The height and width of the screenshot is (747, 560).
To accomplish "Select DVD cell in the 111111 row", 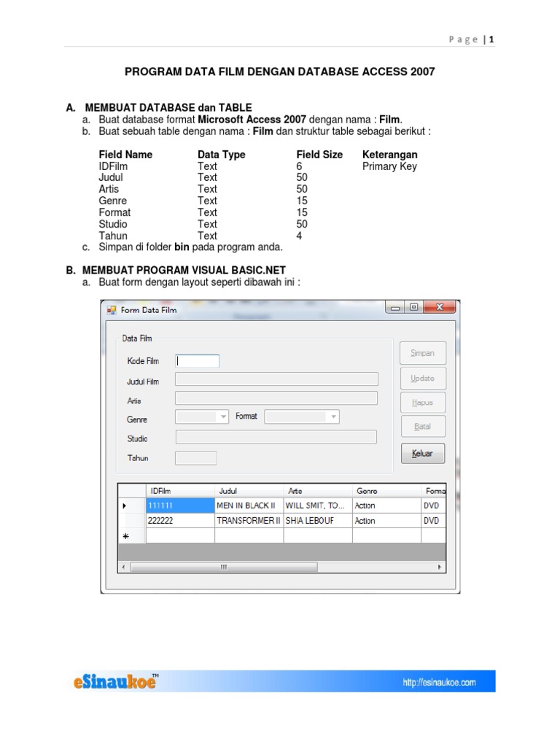I will tap(433, 506).
